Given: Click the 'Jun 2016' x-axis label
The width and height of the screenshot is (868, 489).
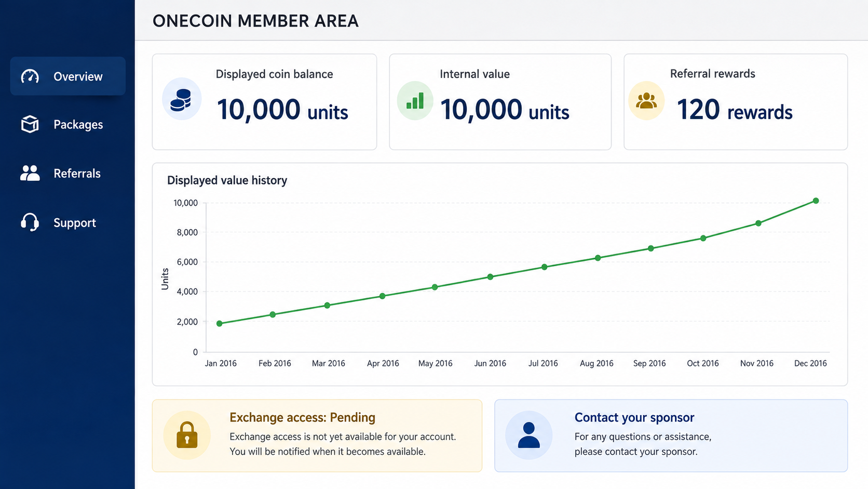Looking at the screenshot, I should [490, 363].
